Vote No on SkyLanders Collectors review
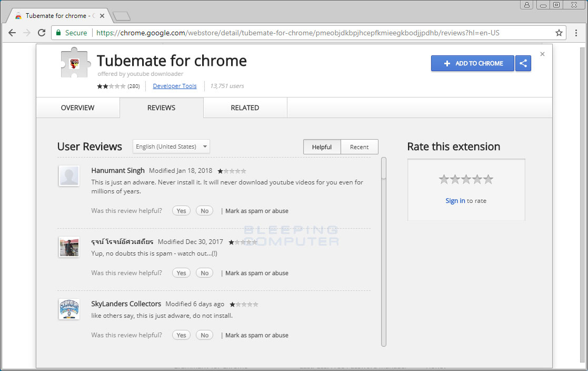This screenshot has height=371, width=588. click(x=204, y=335)
